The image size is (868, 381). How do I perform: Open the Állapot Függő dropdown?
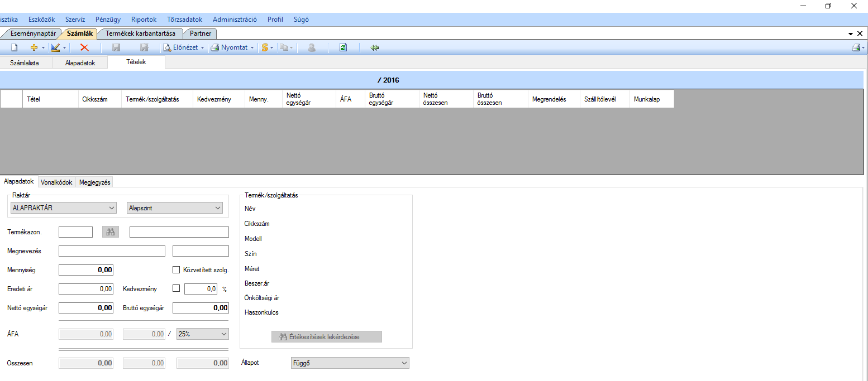[350, 363]
